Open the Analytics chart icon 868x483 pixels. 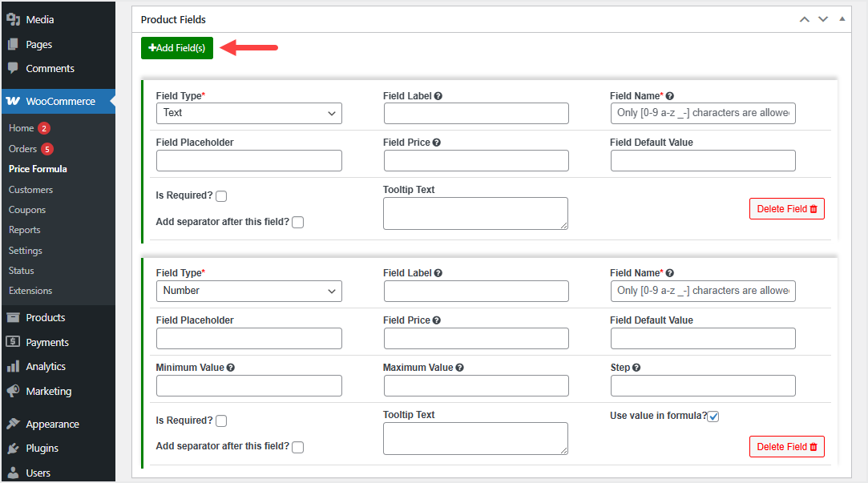(x=13, y=367)
